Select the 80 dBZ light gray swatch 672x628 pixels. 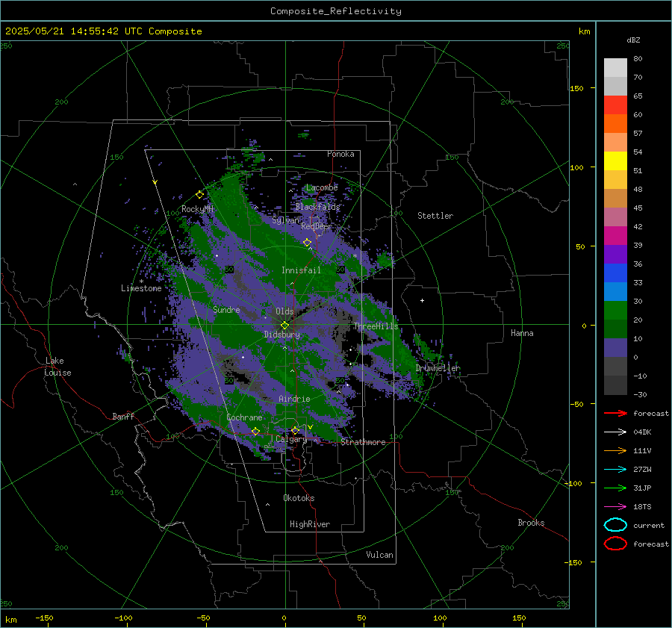coord(615,68)
